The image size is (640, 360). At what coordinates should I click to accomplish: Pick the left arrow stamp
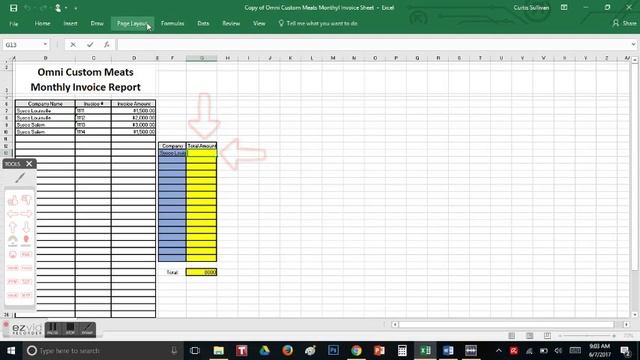13,214
